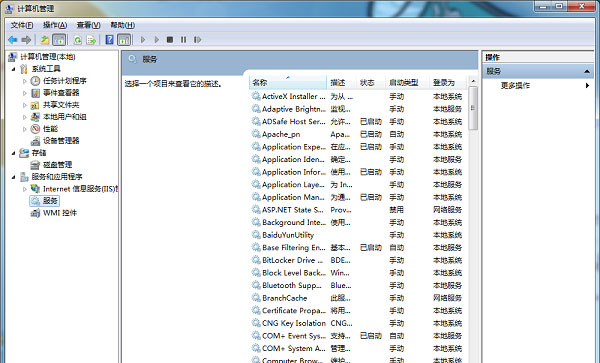The height and width of the screenshot is (363, 600).
Task: Expand the 性能 node arrow
Action: 25,129
